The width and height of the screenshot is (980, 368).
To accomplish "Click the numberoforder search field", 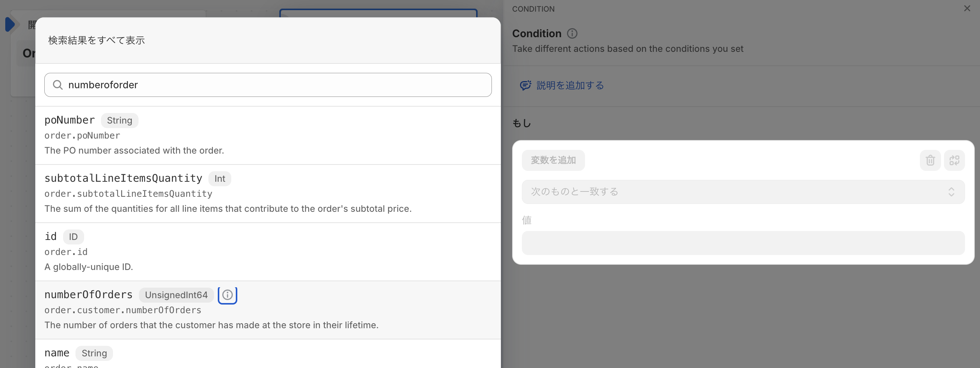I will pyautogui.click(x=268, y=85).
